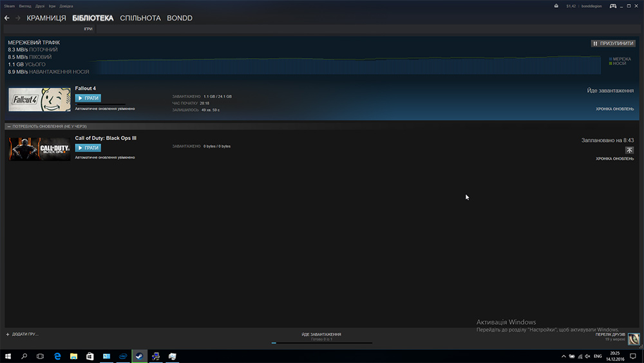
Task: Open Steam menu in menu bar
Action: click(x=10, y=6)
